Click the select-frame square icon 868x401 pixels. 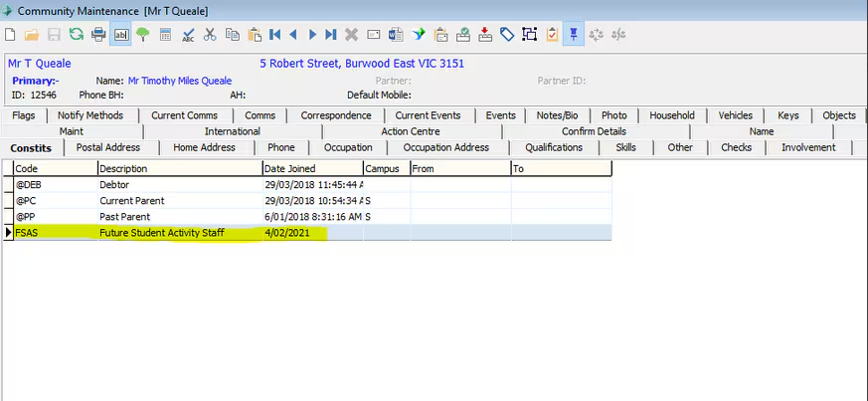(530, 35)
